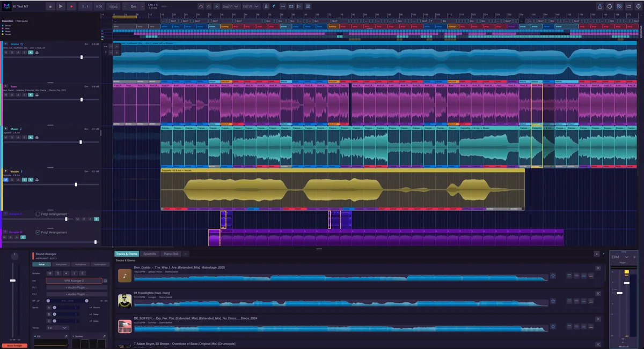Viewport: 644px width, 349px height.
Task: Open the Transp. 0 st dropdown
Action: pyautogui.click(x=57, y=328)
